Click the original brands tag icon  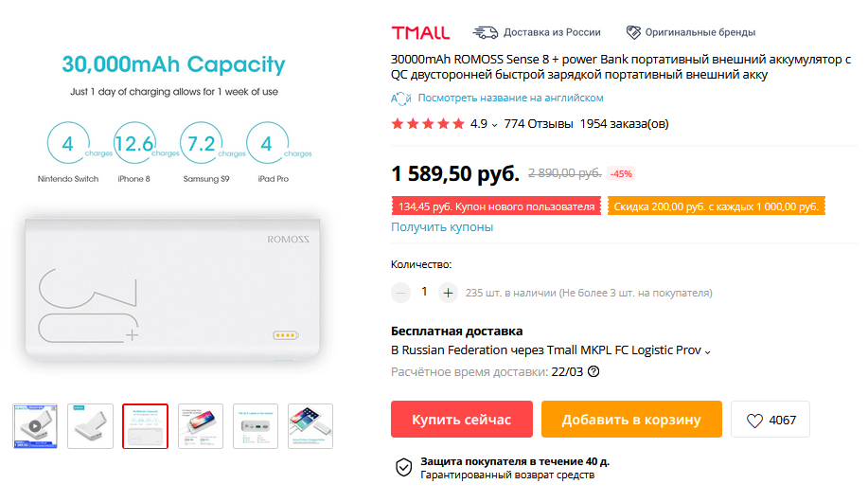[633, 32]
